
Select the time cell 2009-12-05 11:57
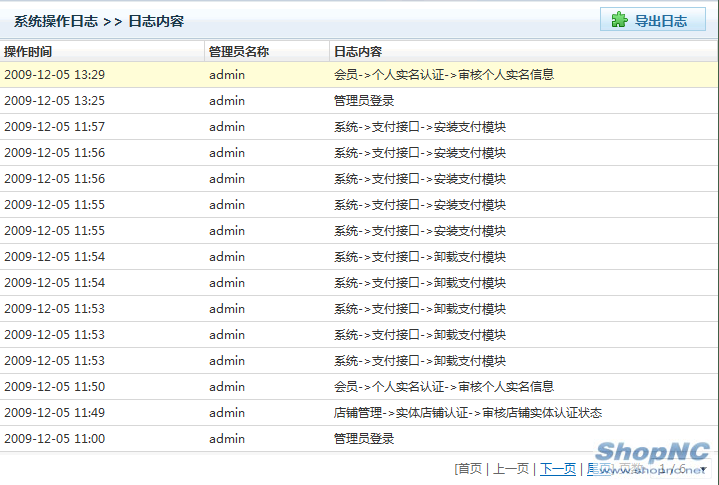[55, 127]
